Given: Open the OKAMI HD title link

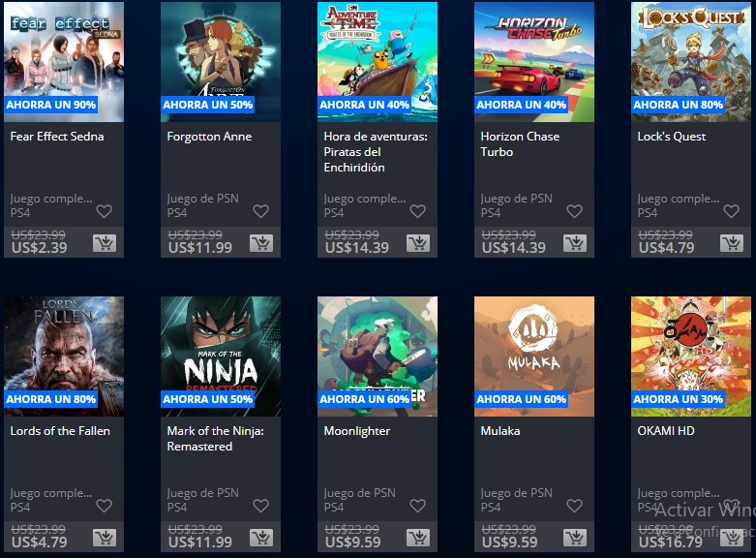Looking at the screenshot, I should (666, 430).
